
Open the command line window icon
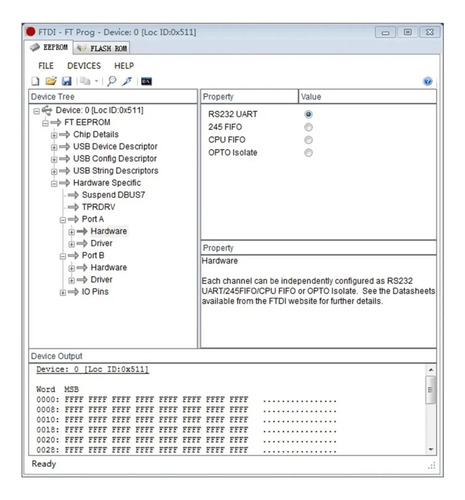click(x=146, y=81)
